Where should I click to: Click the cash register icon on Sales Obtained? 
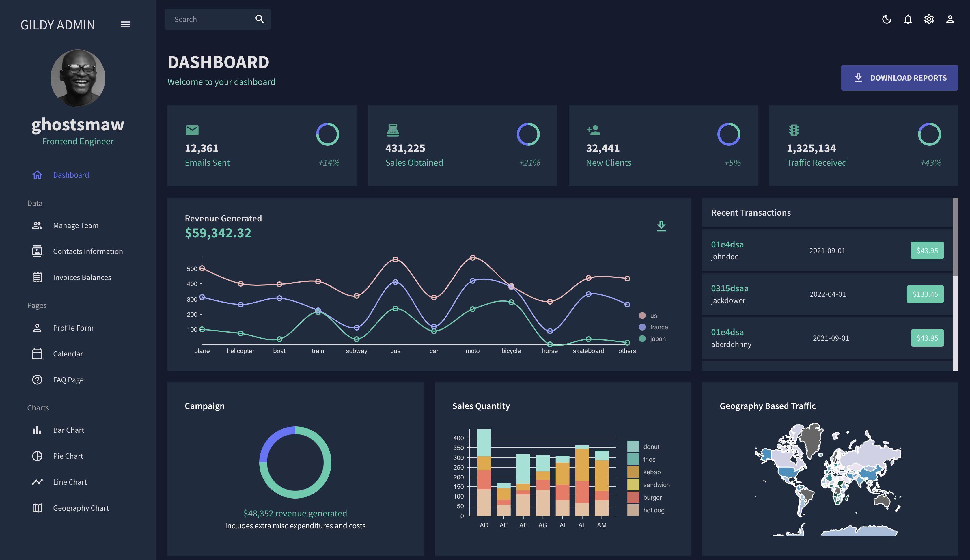tap(393, 130)
